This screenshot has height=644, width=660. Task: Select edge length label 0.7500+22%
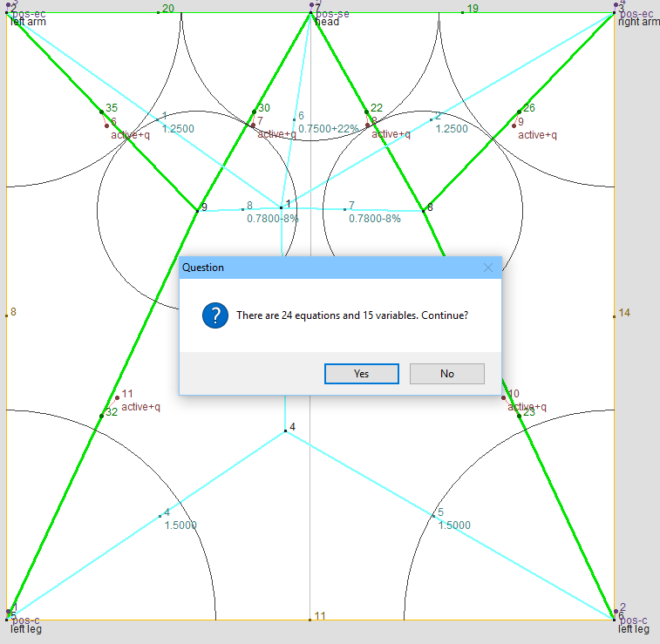click(329, 129)
